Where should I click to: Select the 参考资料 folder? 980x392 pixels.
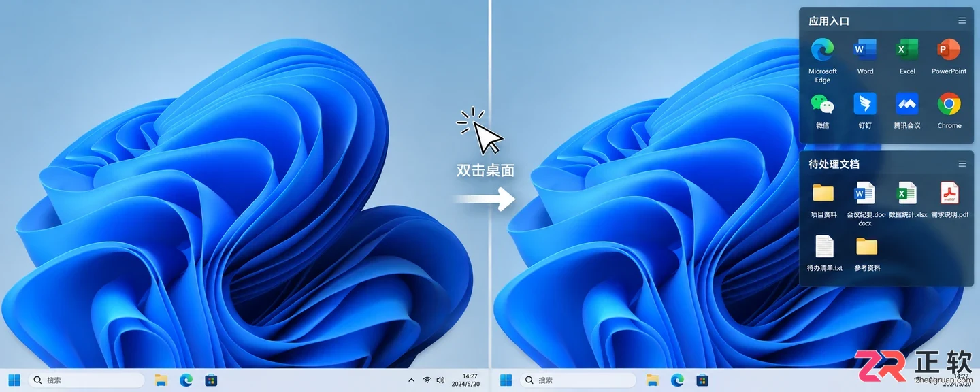(867, 246)
